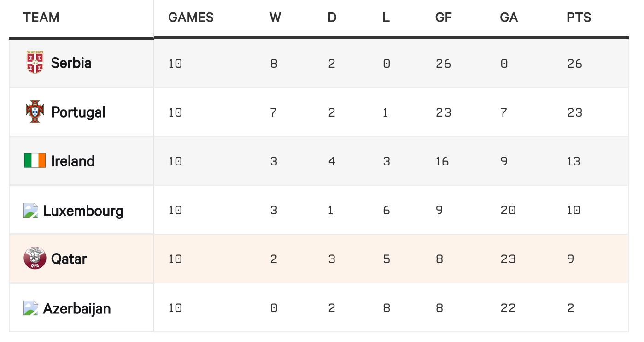Viewport: 644px width, 342px height.
Task: Click the GF column header
Action: tap(443, 18)
